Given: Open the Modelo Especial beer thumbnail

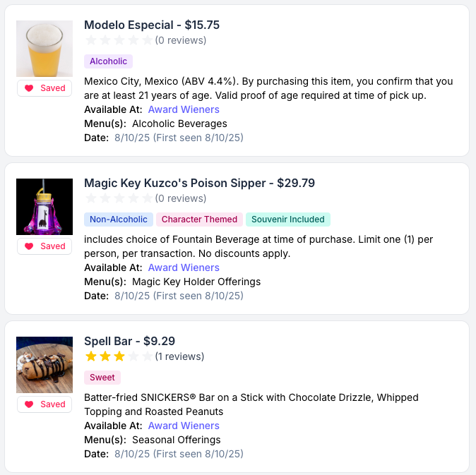Looking at the screenshot, I should [44, 49].
